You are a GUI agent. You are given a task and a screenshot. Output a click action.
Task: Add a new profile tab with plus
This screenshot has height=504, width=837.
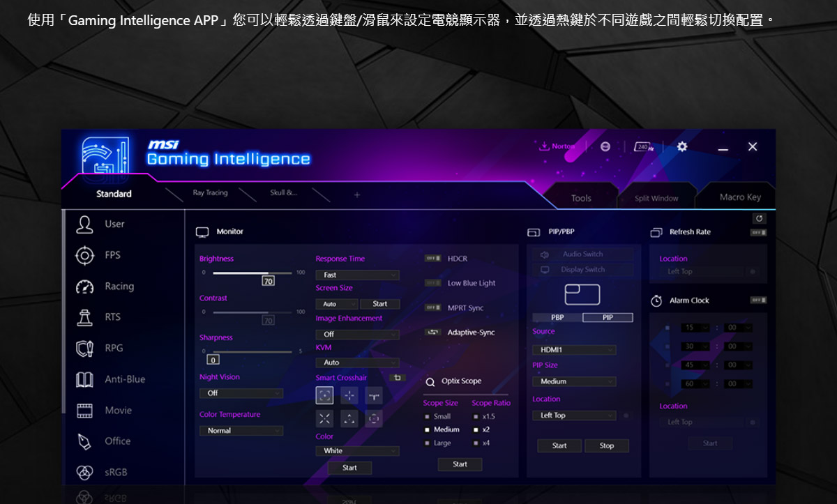[356, 194]
